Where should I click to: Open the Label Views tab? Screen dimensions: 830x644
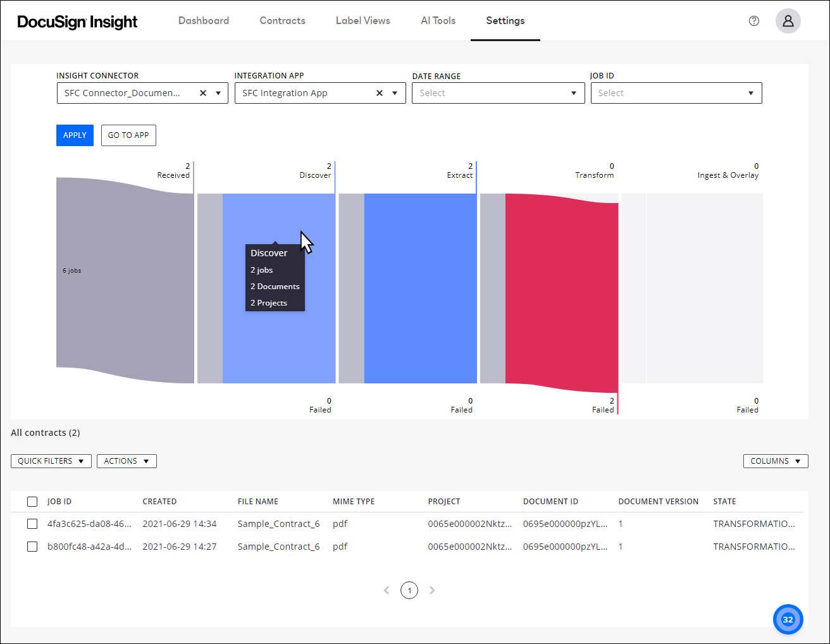[363, 21]
